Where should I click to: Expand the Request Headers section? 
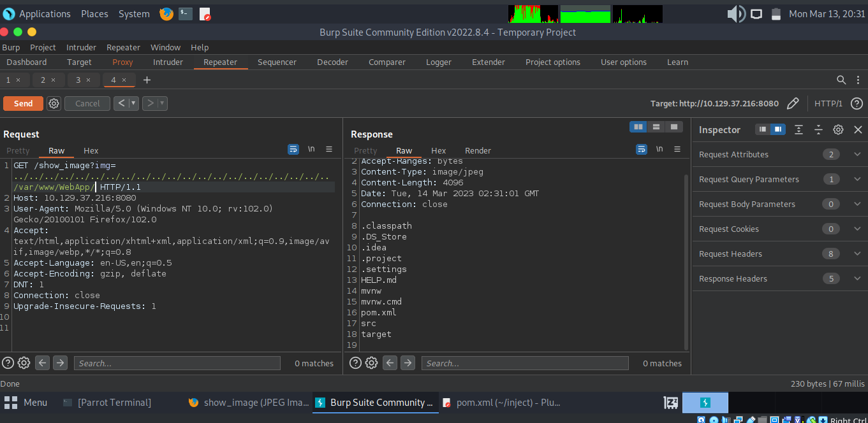click(x=857, y=254)
